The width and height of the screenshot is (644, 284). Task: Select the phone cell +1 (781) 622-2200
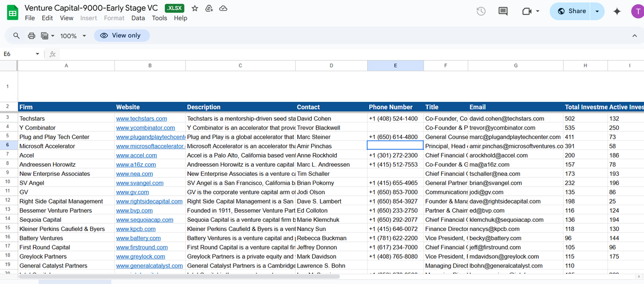396,238
